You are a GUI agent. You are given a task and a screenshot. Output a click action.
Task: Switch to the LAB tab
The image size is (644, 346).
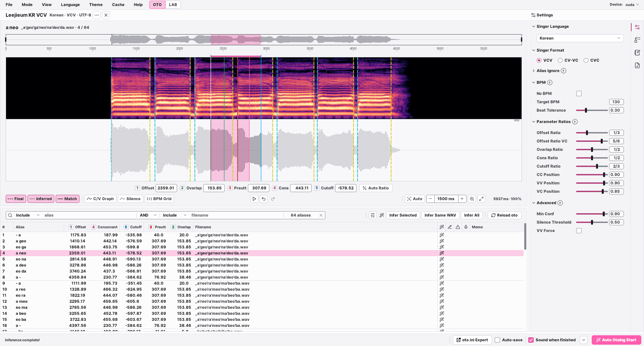[x=173, y=5]
